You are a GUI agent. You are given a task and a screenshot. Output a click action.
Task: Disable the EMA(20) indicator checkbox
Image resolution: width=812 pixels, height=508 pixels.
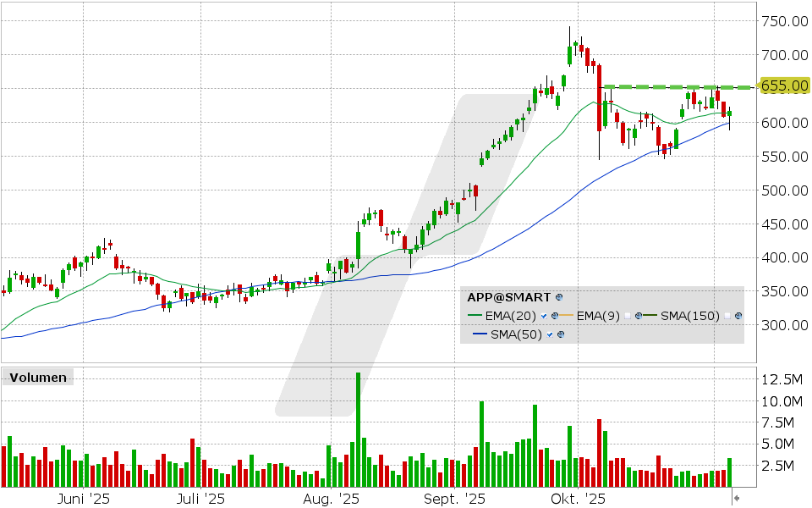(543, 316)
